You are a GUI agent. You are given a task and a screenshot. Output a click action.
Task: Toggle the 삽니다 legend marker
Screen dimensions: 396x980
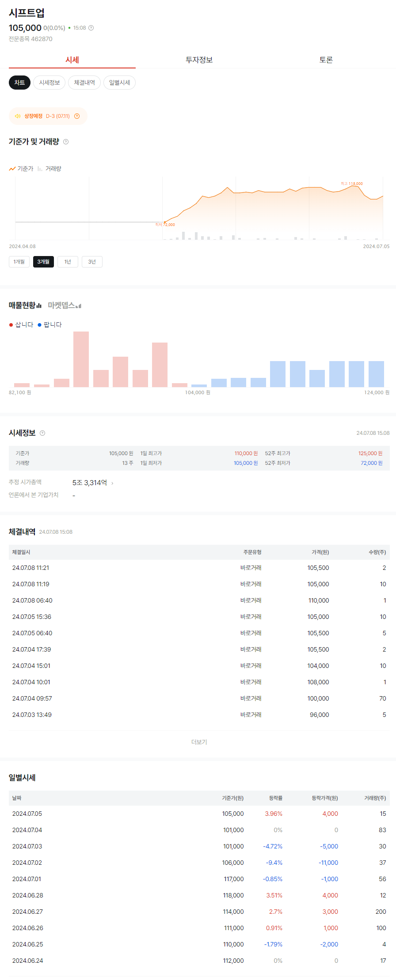(11, 325)
